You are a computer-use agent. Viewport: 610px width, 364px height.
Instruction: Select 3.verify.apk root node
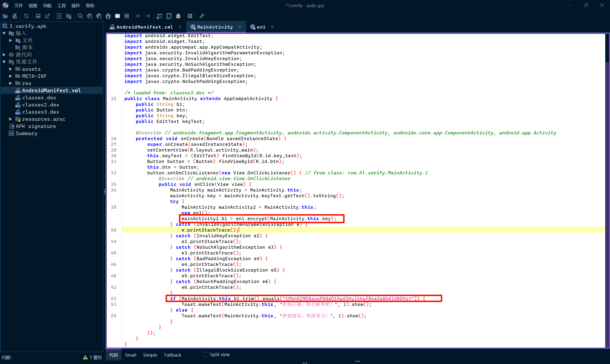pyautogui.click(x=27, y=26)
